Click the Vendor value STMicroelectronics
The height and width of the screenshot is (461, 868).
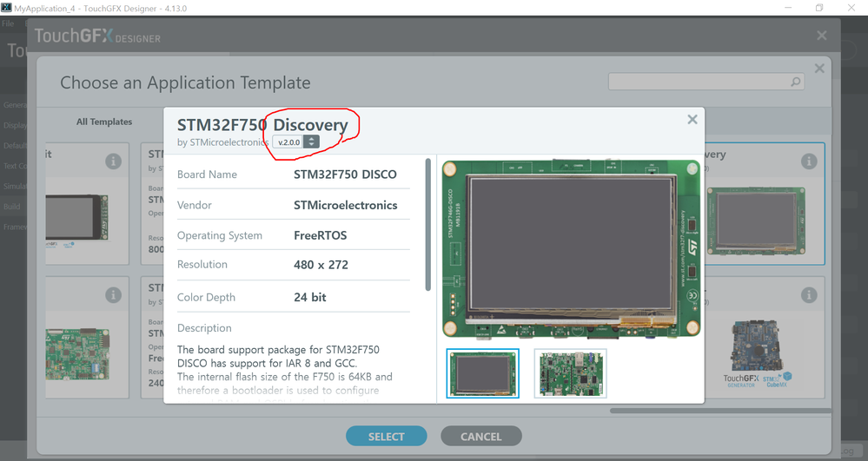tap(346, 205)
